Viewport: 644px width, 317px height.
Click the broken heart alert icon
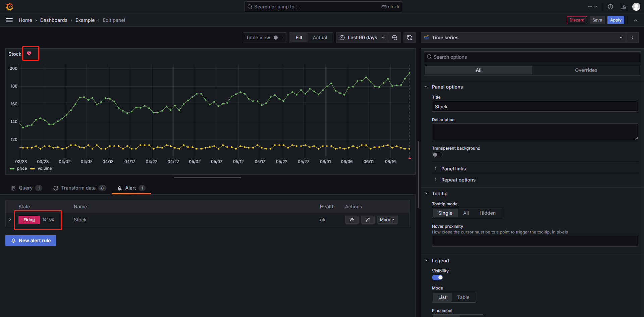(x=29, y=53)
